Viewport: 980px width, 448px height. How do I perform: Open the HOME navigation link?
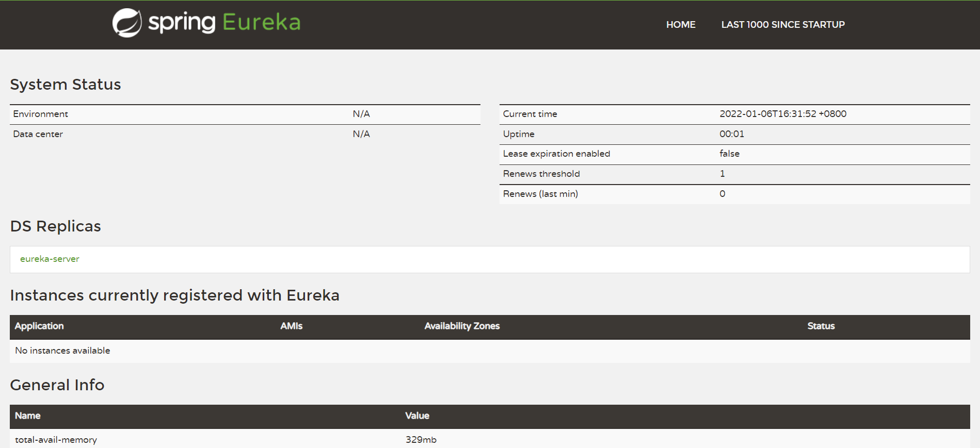point(681,25)
